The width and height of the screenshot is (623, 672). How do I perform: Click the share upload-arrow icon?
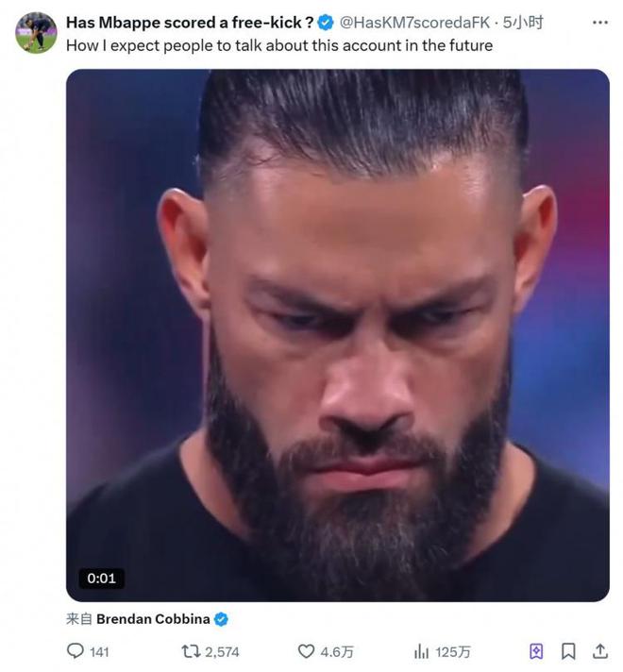coord(600,651)
